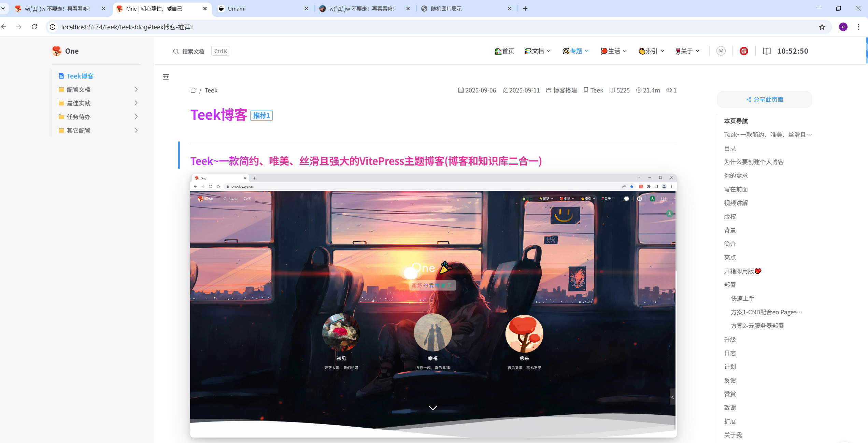The width and height of the screenshot is (868, 443).
Task: Open the 专题 dropdown menu
Action: pos(575,51)
